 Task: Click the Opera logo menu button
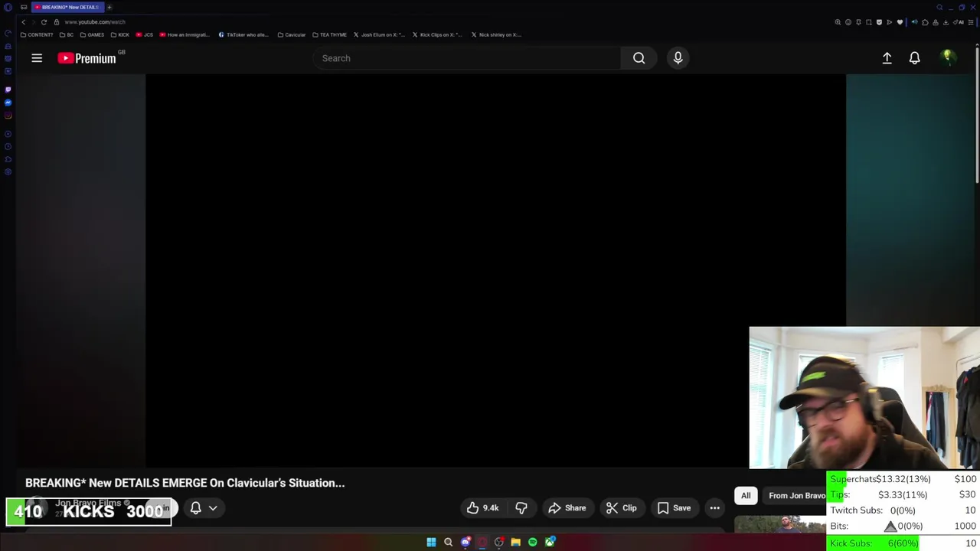8,8
